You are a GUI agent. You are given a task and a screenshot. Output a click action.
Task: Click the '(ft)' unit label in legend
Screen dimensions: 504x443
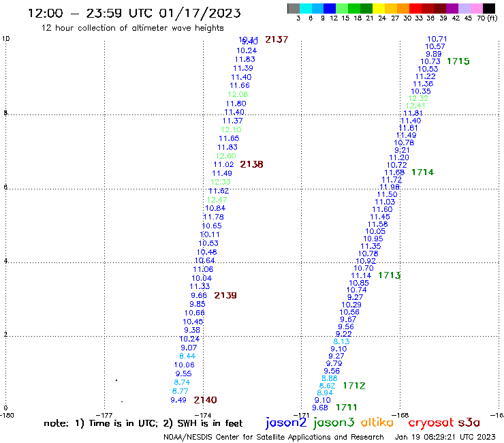pos(492,18)
